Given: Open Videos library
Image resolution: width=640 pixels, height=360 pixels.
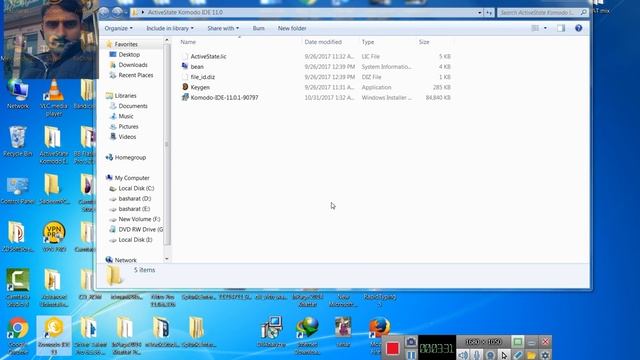Looking at the screenshot, I should tap(127, 137).
